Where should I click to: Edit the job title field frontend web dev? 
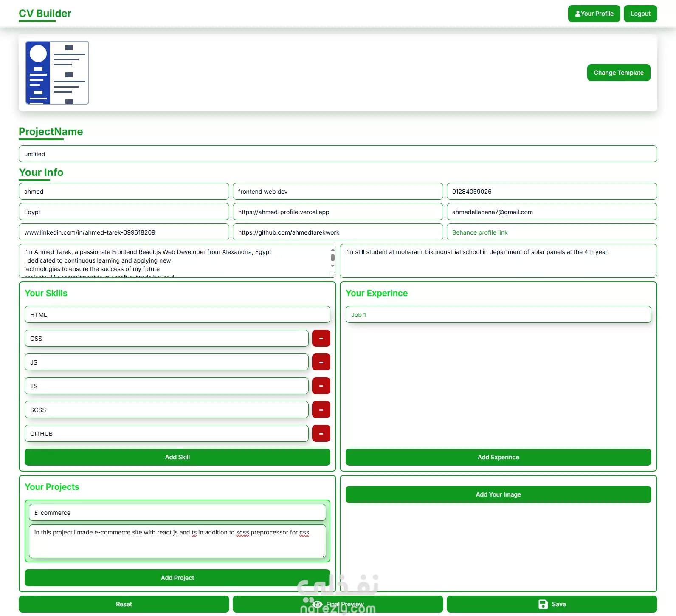pyautogui.click(x=338, y=191)
